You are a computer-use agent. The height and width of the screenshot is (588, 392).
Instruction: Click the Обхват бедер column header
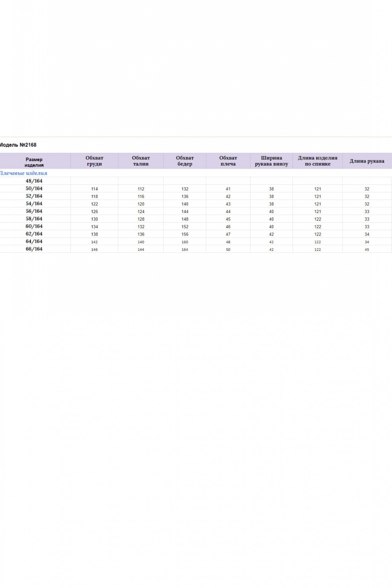[x=185, y=161]
